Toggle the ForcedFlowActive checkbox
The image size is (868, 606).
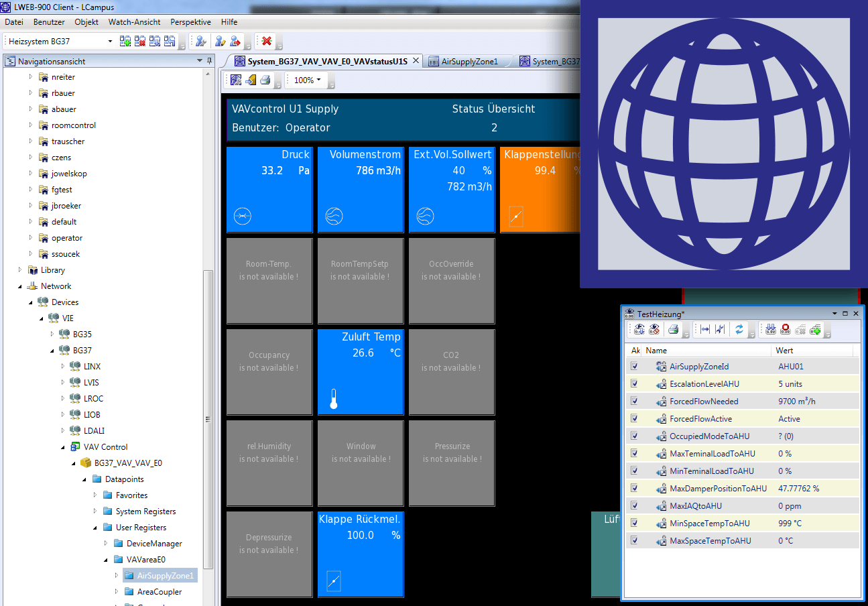[x=634, y=418]
